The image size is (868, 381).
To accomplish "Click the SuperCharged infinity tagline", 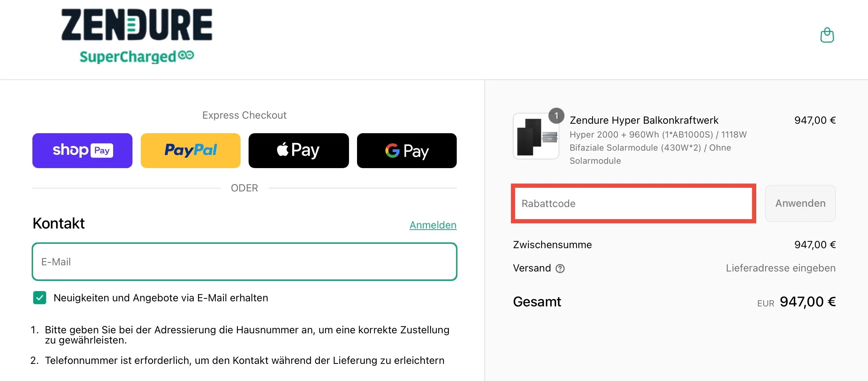I will (136, 56).
